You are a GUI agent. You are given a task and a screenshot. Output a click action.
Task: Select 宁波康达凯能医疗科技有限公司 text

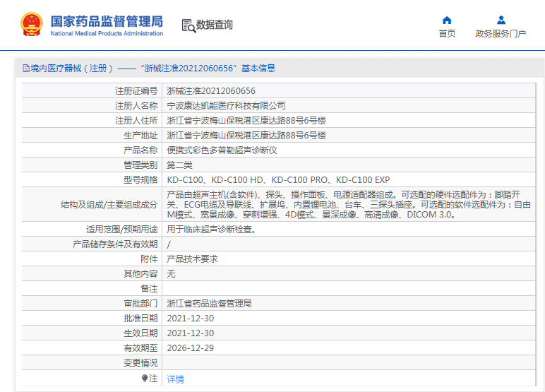tap(227, 106)
